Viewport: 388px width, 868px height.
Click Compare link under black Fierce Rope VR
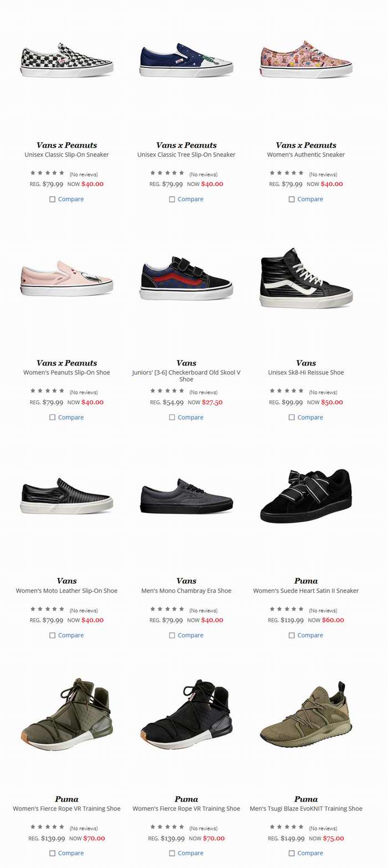[190, 853]
